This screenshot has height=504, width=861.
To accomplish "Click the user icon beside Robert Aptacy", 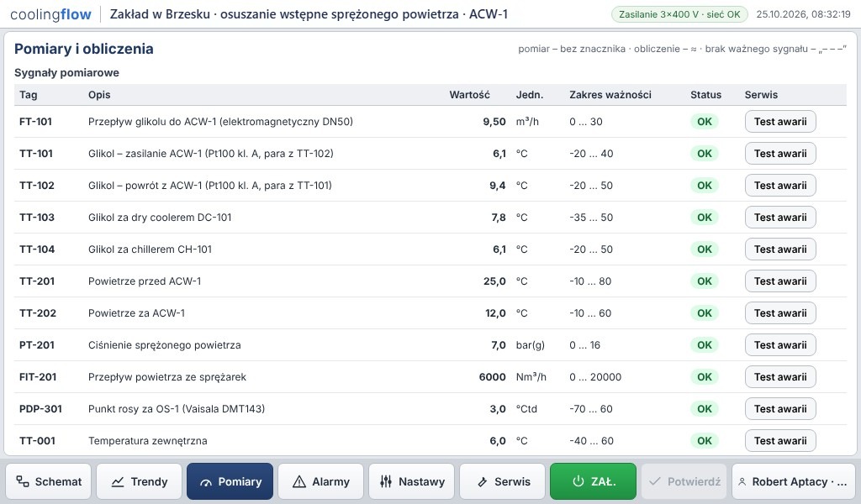I will point(742,481).
